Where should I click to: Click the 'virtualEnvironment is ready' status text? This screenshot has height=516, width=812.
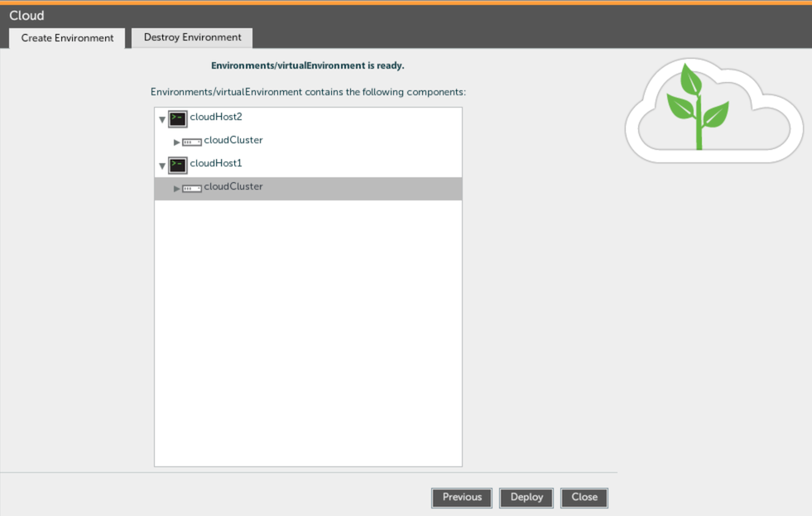click(x=308, y=65)
